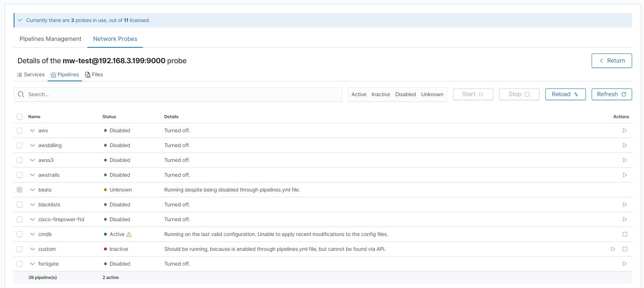This screenshot has width=644, height=288.
Task: Start the fortigate pipeline using its play icon
Action: coord(625,264)
